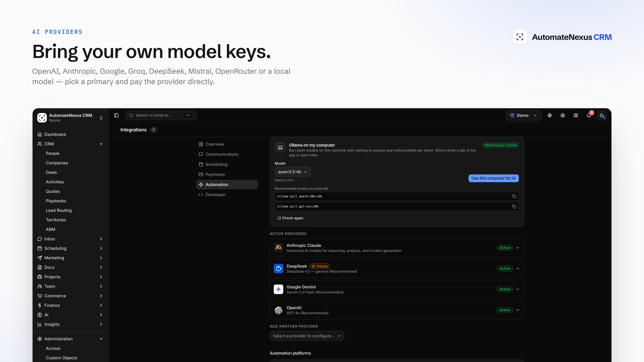Image resolution: width=644 pixels, height=362 pixels.
Task: Collapse the CRM sidebar section
Action: [101, 144]
